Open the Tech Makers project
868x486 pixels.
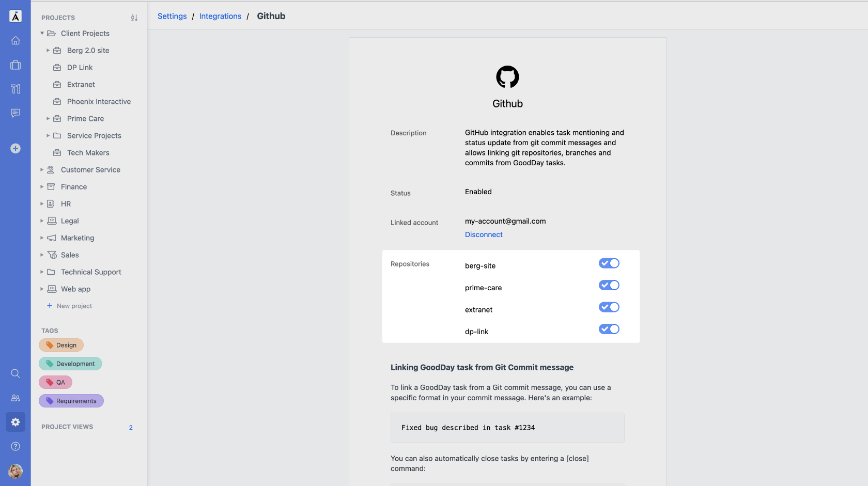click(88, 152)
